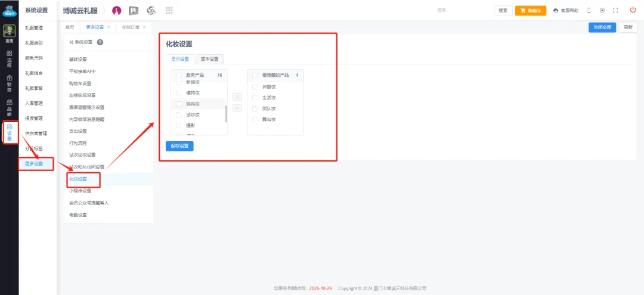Click the move-left arrow transfer button
Image resolution: width=644 pixels, height=295 pixels.
(237, 96)
